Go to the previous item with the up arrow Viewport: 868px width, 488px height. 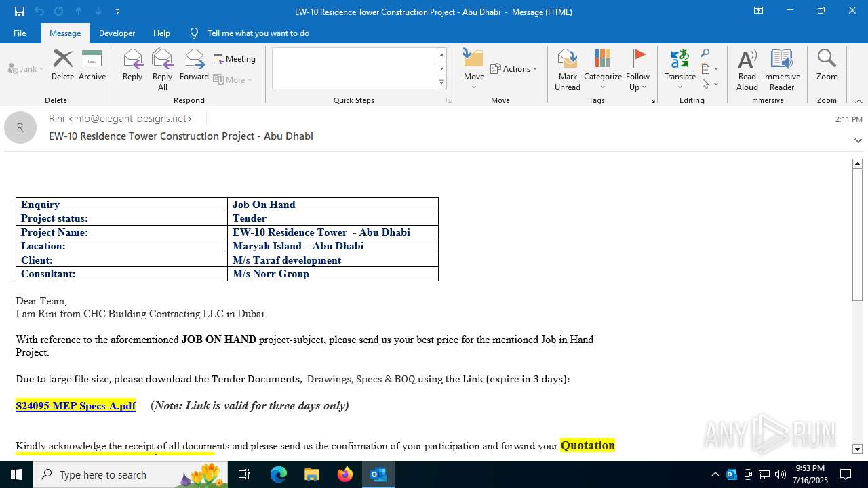click(x=79, y=12)
